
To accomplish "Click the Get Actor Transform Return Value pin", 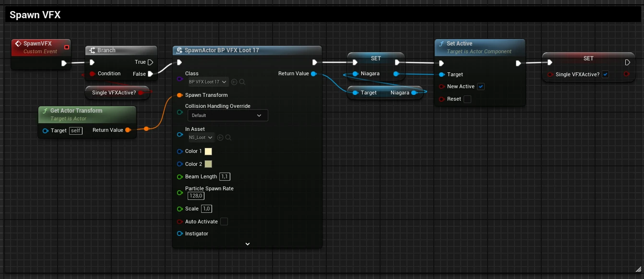I will coord(128,130).
